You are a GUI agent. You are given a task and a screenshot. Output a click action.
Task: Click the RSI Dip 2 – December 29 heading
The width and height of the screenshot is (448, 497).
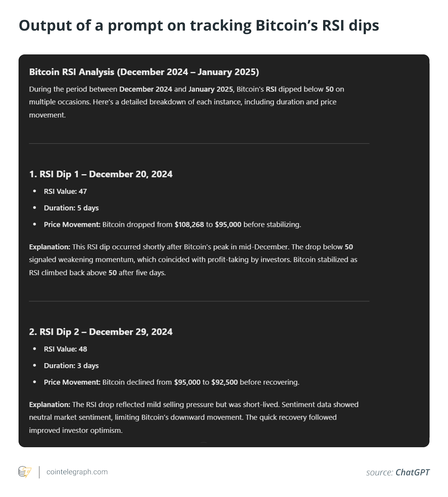(101, 332)
